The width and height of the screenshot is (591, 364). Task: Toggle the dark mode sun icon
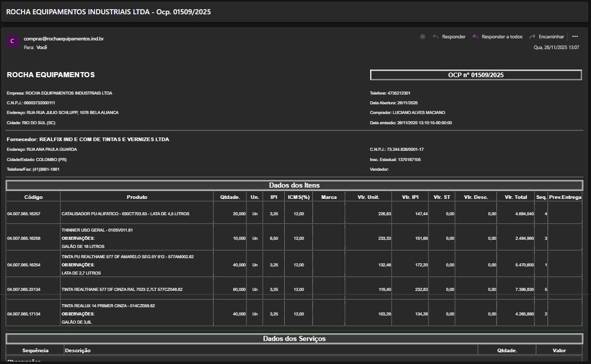422,37
